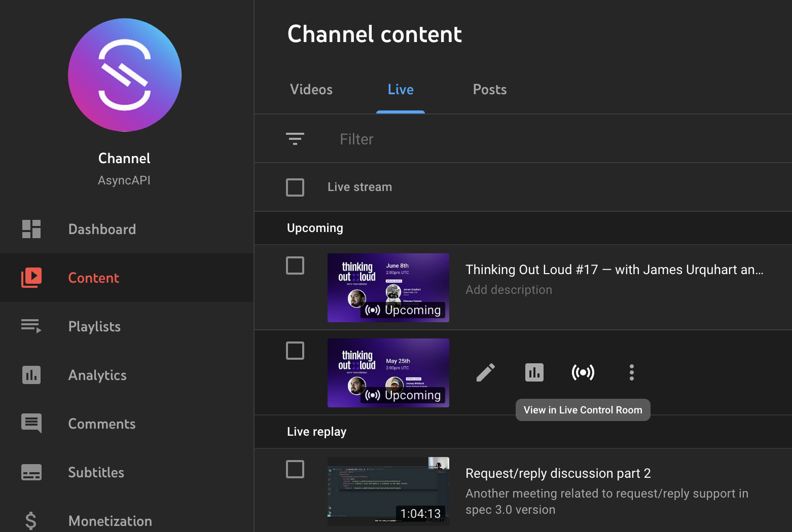Click the Upcoming section heading

pos(315,228)
